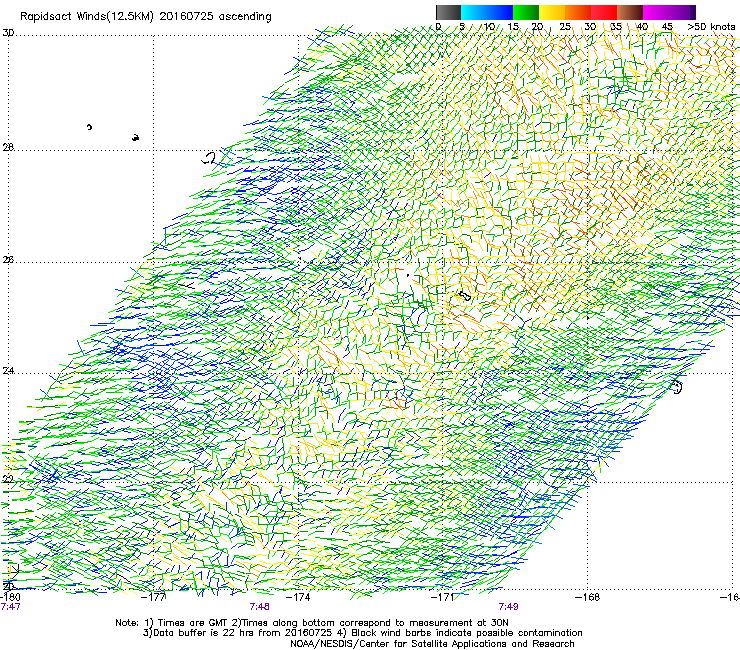Image resolution: width=740 pixels, height=650 pixels.
Task: Click the purple '7:47' time label
Action: coord(10,607)
